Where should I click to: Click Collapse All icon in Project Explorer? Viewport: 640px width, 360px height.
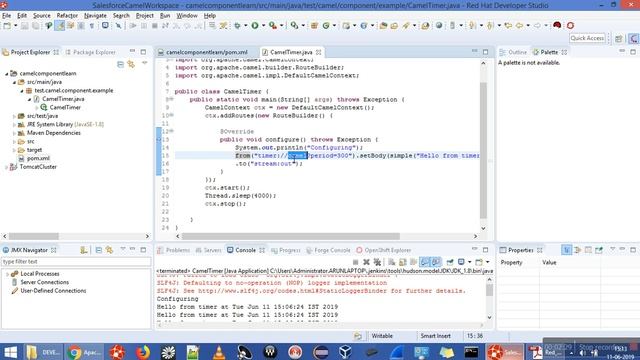click(x=120, y=64)
